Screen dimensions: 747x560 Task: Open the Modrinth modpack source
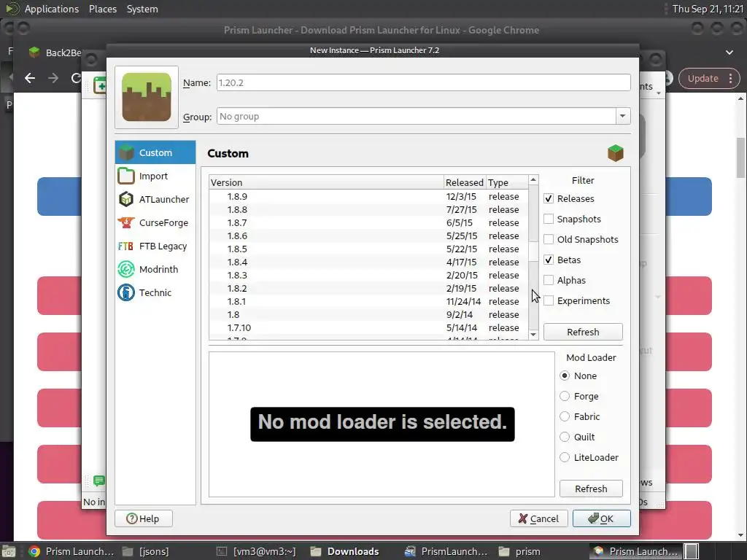click(155, 269)
